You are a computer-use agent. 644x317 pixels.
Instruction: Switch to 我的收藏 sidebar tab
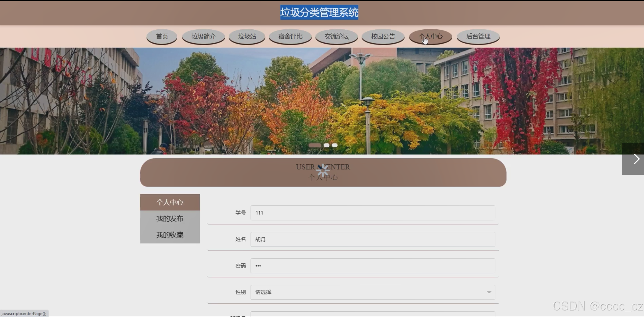[170, 235]
